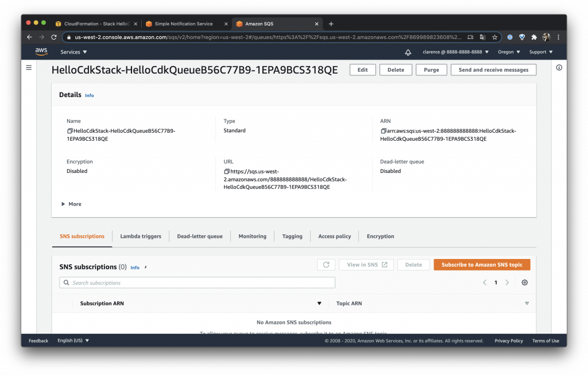
Task: Open the Privacy Policy link
Action: tap(509, 341)
